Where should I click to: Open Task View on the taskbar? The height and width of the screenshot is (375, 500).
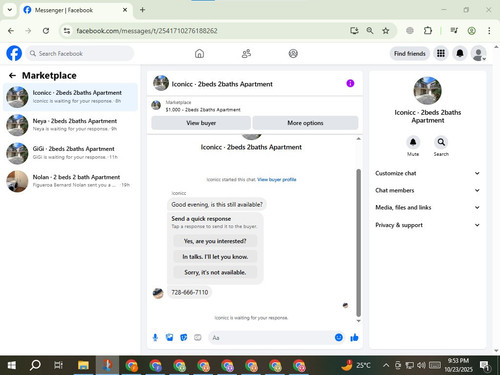(59, 365)
